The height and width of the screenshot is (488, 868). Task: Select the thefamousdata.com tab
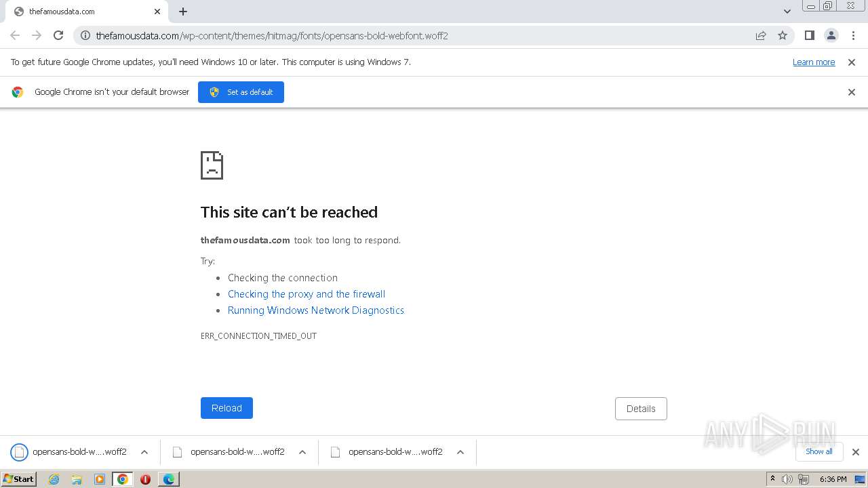[81, 12]
